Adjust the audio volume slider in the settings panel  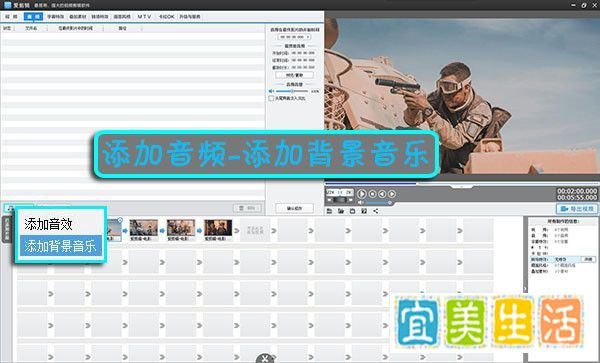(x=292, y=91)
